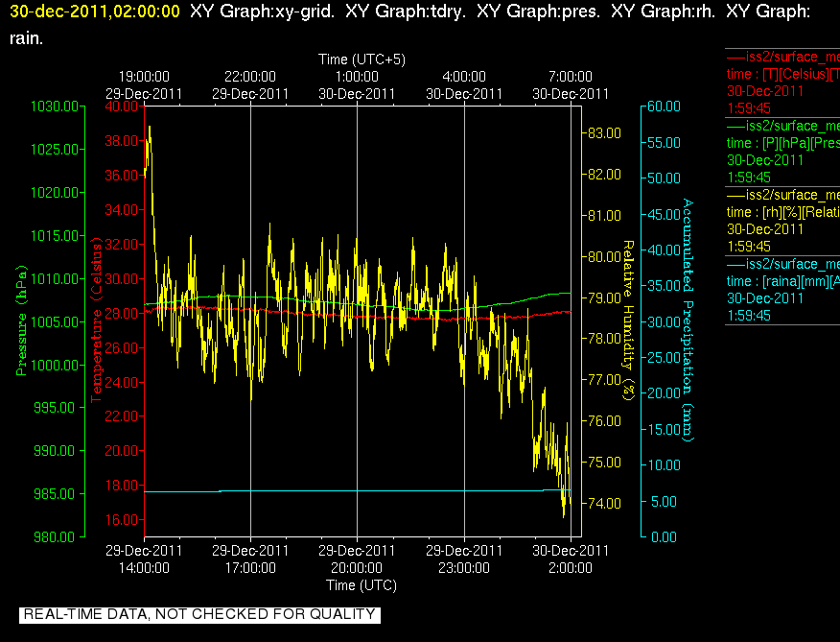
Task: Click the yellow relative humidity legend entry
Action: pyautogui.click(x=782, y=221)
